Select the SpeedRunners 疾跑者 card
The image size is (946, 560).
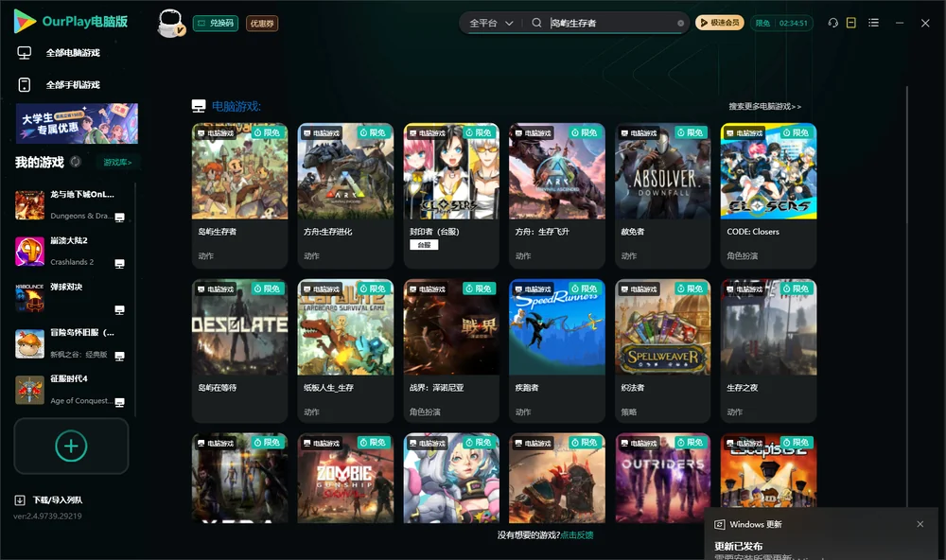(x=557, y=351)
